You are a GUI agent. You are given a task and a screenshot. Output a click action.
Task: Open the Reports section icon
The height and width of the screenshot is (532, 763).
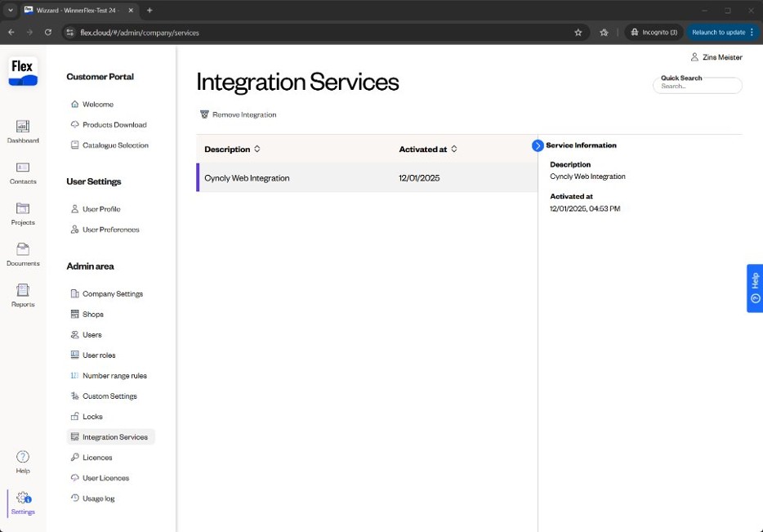click(x=23, y=290)
